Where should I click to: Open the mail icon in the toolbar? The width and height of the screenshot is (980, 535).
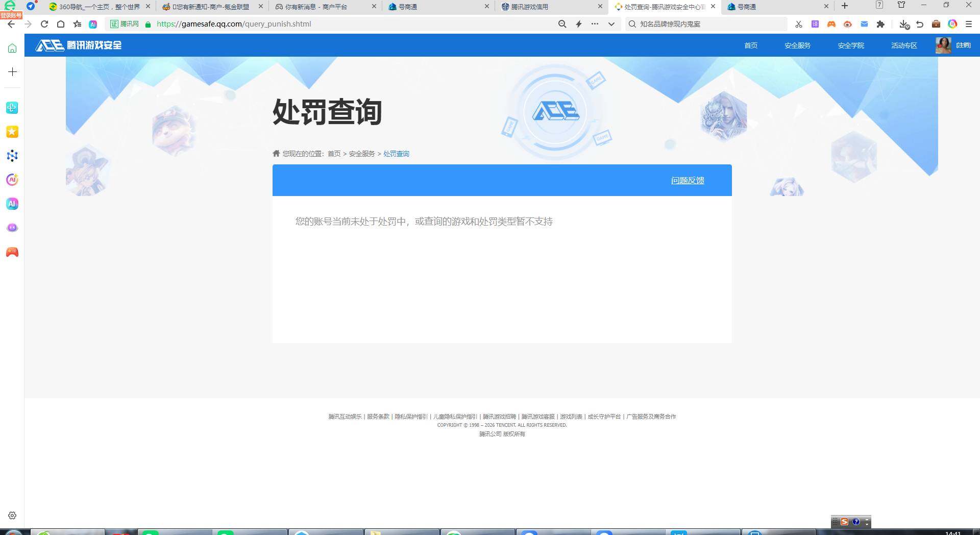click(x=864, y=23)
